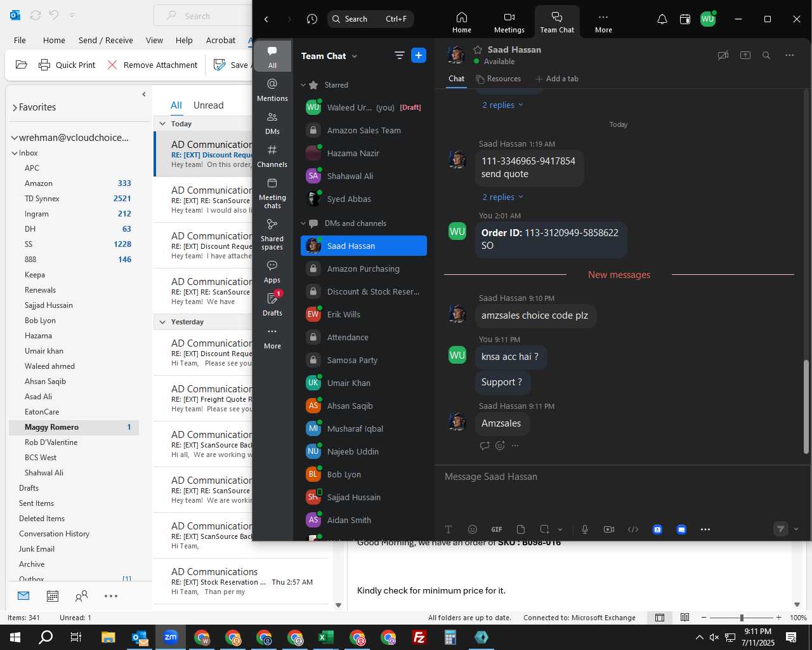Click the Zoom history clock icon
This screenshot has height=650, width=812.
[x=311, y=19]
